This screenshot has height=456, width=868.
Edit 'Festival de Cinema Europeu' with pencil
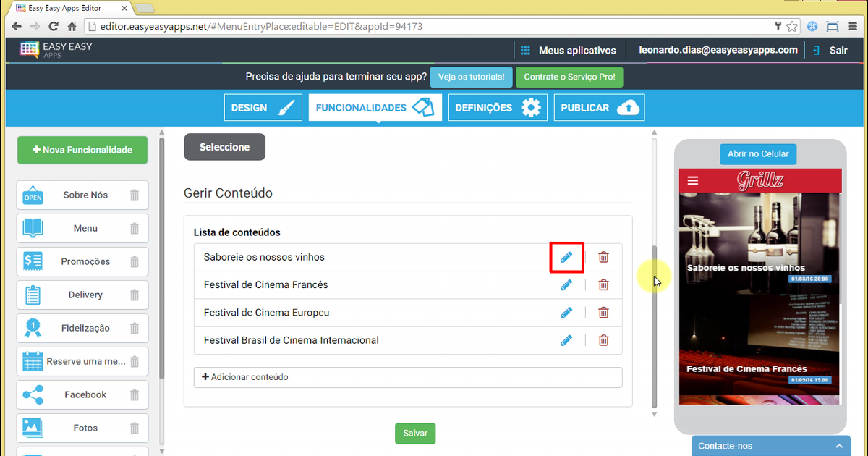(566, 313)
